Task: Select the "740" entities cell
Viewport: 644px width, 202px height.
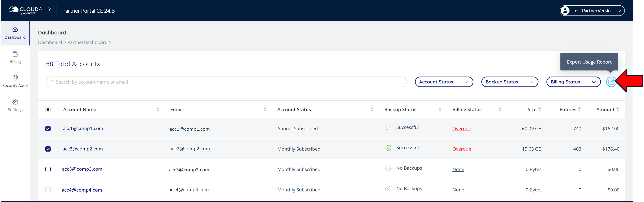Action: click(577, 129)
